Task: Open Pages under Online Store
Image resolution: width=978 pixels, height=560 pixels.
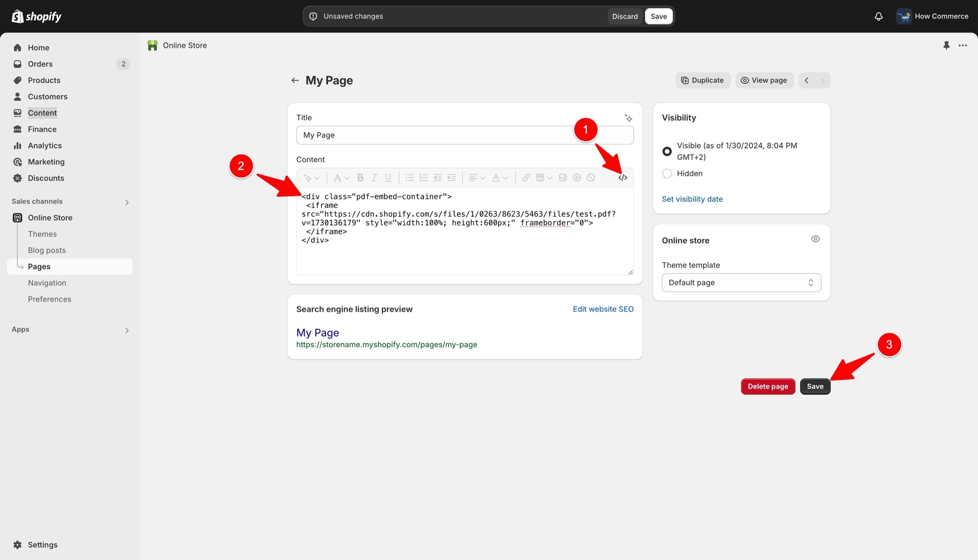Action: point(70,267)
